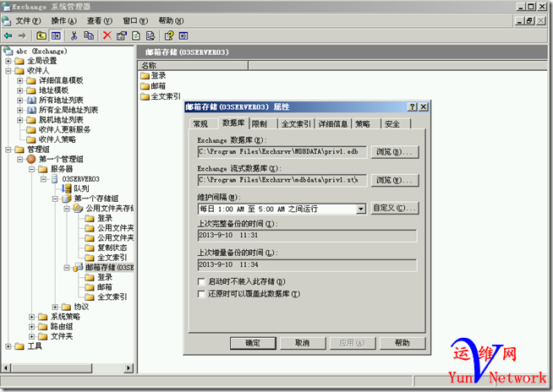553x392 pixels.
Task: Click the 帮助 button in dialog
Action: 402,343
